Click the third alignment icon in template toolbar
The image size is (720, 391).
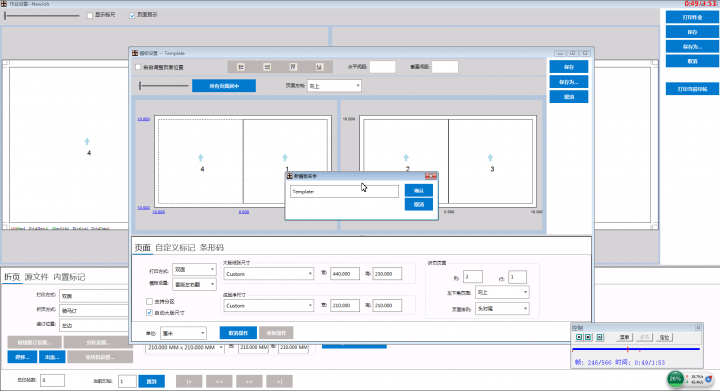point(293,67)
